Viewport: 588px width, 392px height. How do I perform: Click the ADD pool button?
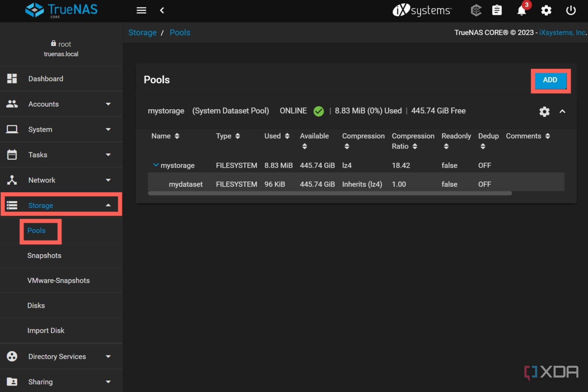[x=550, y=80]
